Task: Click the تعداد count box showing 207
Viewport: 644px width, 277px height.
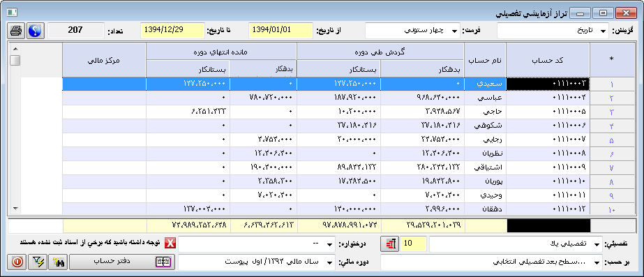Action: (76, 31)
